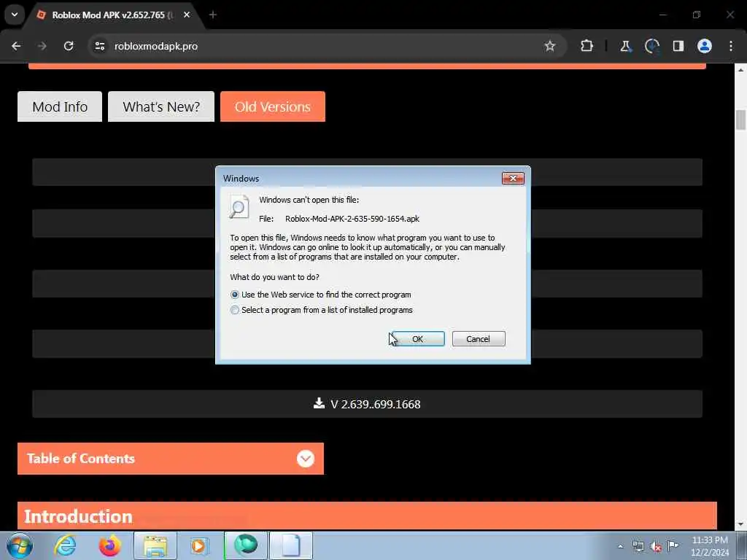Open Chrome three-dot menu
This screenshot has width=747, height=560.
click(731, 46)
